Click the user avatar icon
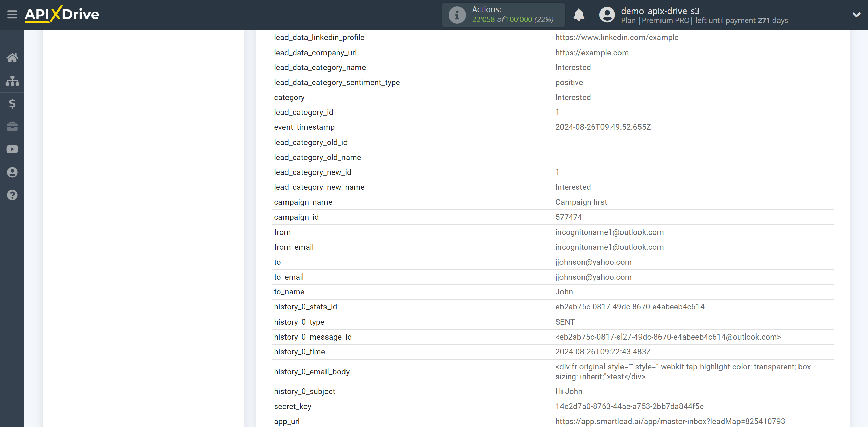This screenshot has height=427, width=868. point(607,15)
